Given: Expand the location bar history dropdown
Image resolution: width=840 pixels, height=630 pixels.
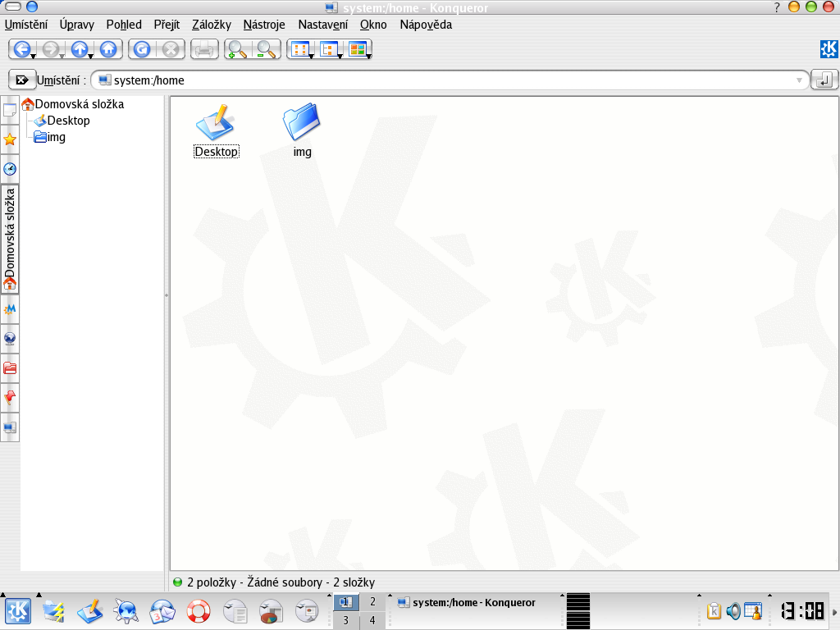Looking at the screenshot, I should (x=799, y=80).
